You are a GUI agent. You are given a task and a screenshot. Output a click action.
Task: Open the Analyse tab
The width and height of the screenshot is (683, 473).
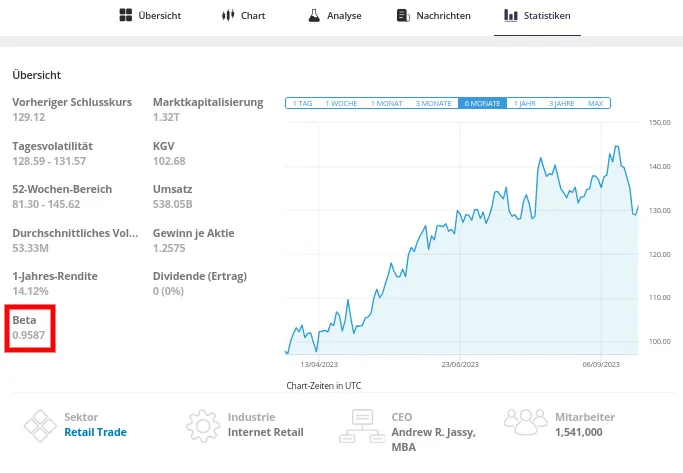[x=343, y=16]
